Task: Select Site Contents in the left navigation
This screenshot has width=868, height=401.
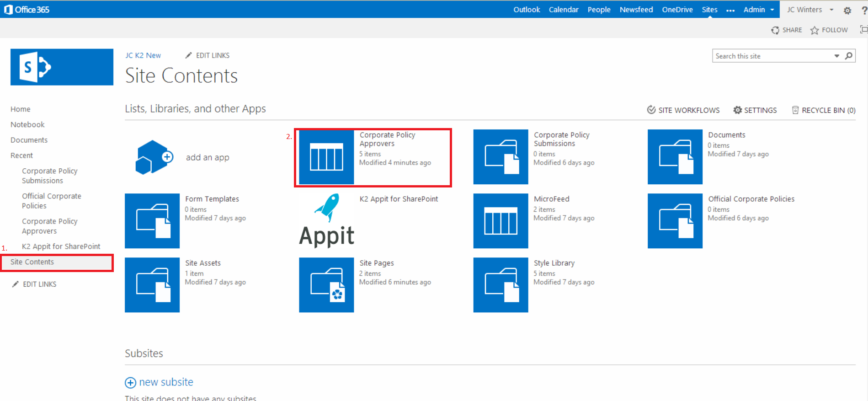Action: [x=57, y=262]
